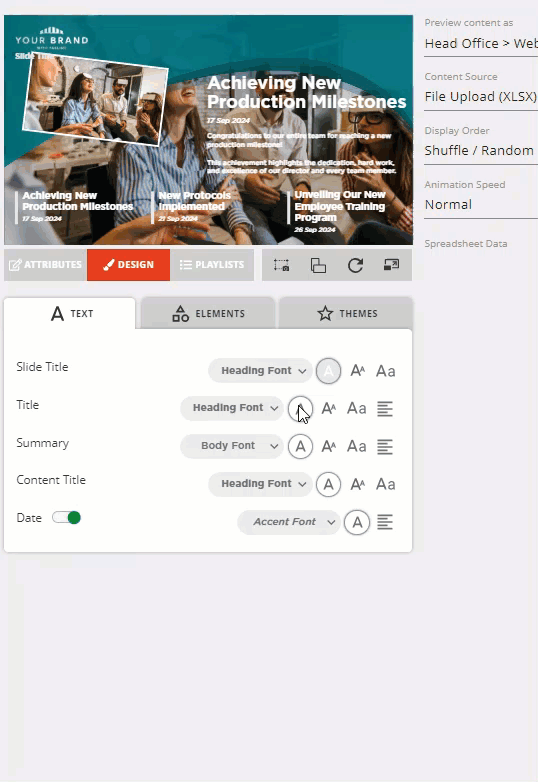Pick text color for Slide Title
538x782 pixels.
pyautogui.click(x=329, y=371)
